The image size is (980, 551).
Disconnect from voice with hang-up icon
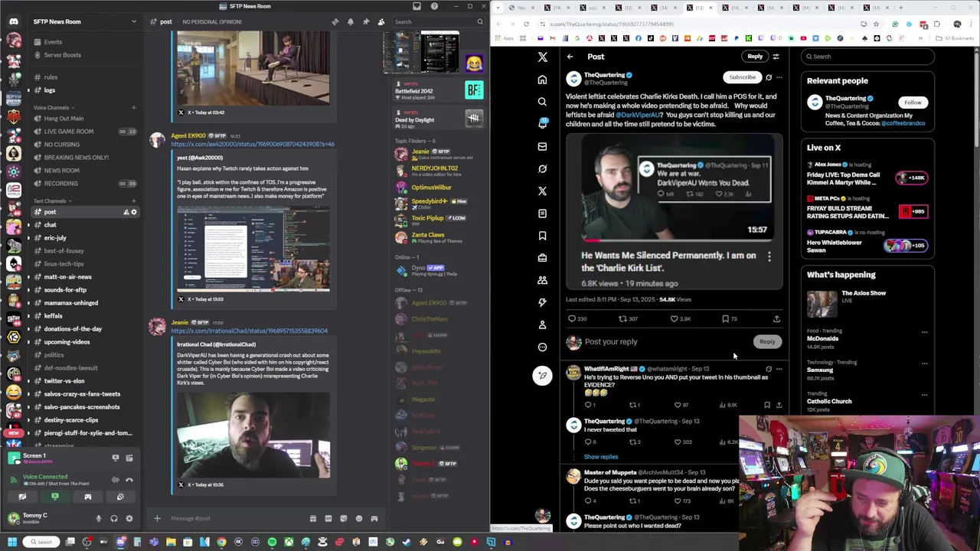(129, 480)
